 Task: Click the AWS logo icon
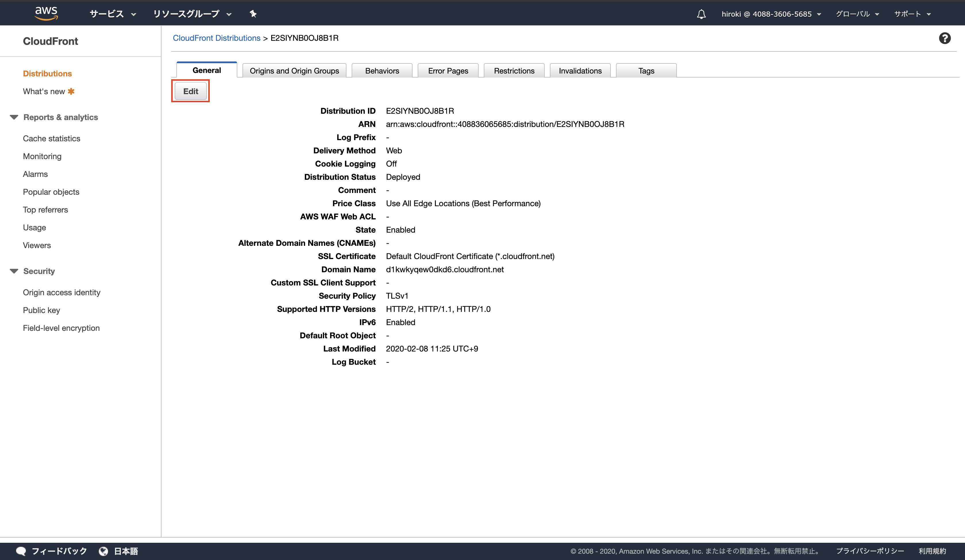pyautogui.click(x=46, y=13)
